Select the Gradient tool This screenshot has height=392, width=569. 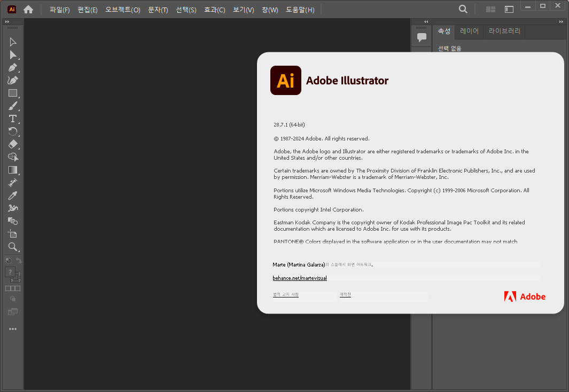13,170
